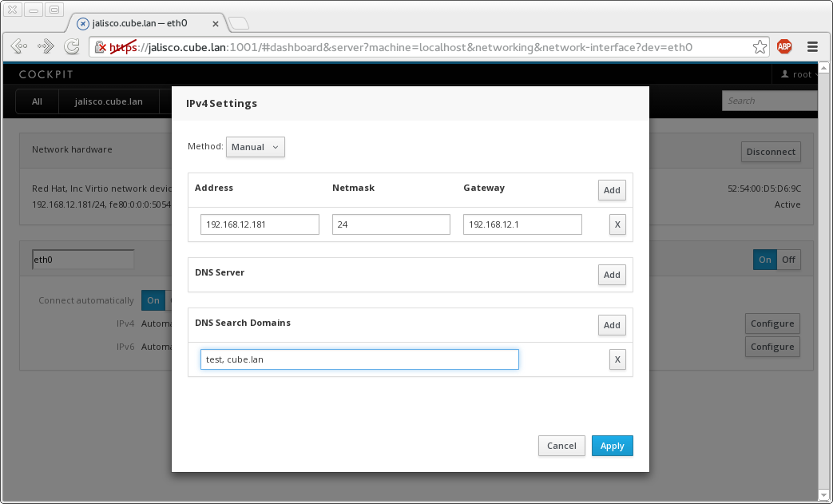Viewport: 833px width, 504px height.
Task: Delete the DNS search domain entry
Action: point(617,359)
